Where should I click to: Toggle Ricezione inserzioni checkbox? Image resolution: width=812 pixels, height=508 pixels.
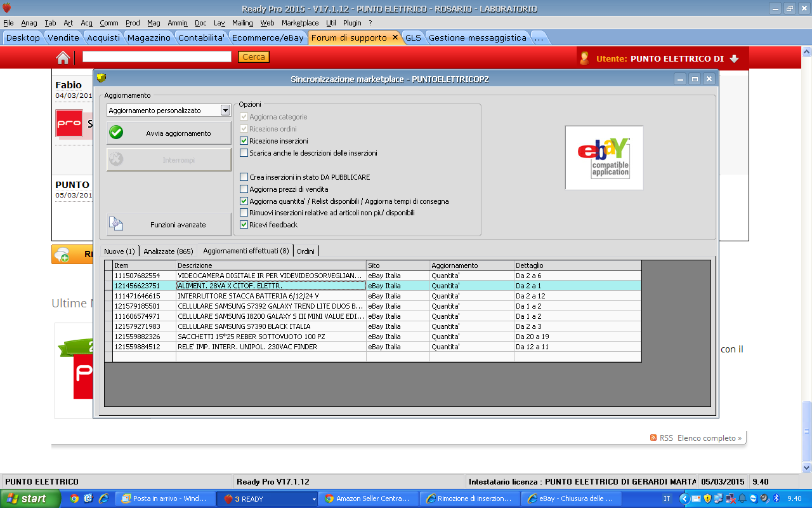(244, 141)
